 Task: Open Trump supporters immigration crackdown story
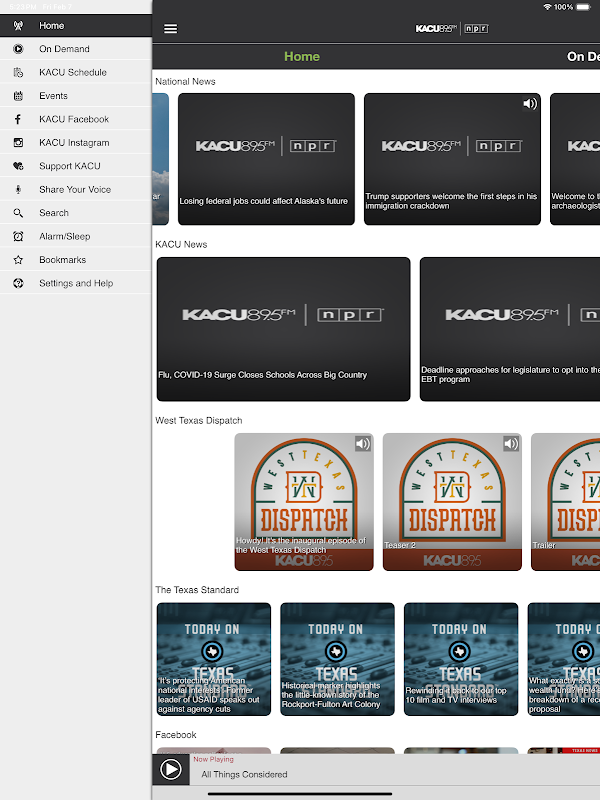click(x=452, y=159)
